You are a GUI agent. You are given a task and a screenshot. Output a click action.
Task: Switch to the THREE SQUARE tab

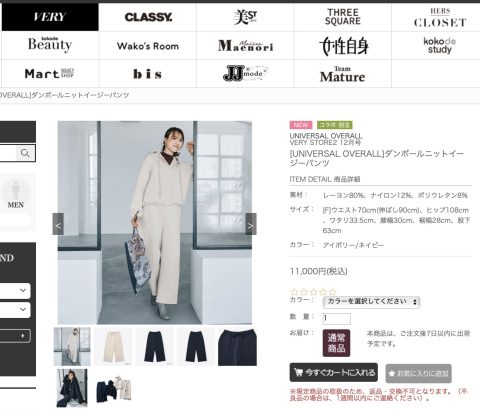pyautogui.click(x=343, y=17)
